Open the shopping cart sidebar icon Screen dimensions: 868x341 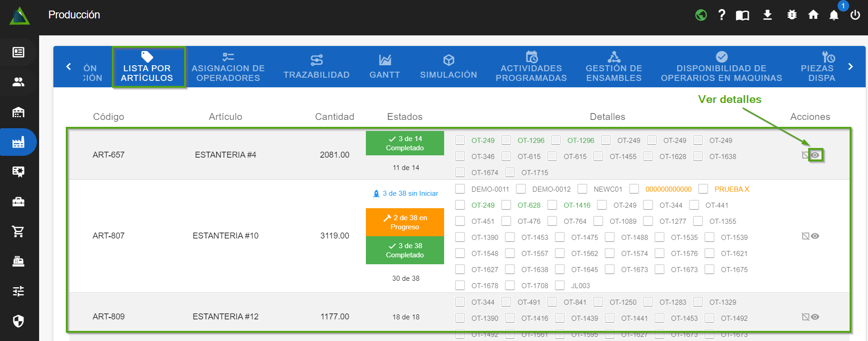click(x=18, y=231)
